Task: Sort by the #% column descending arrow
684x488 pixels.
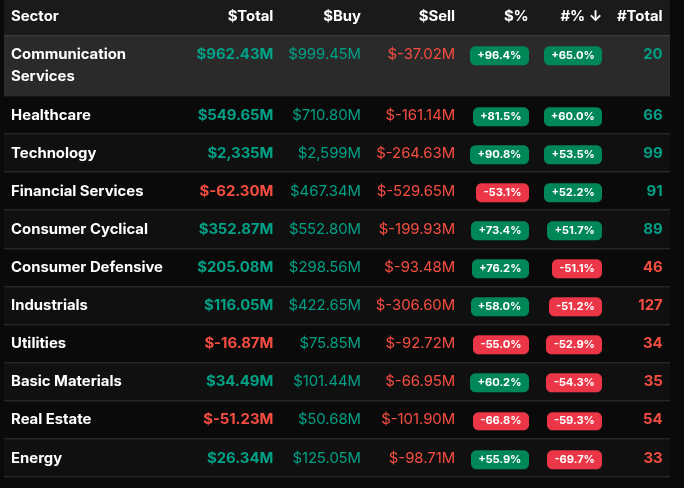Action: [x=596, y=16]
